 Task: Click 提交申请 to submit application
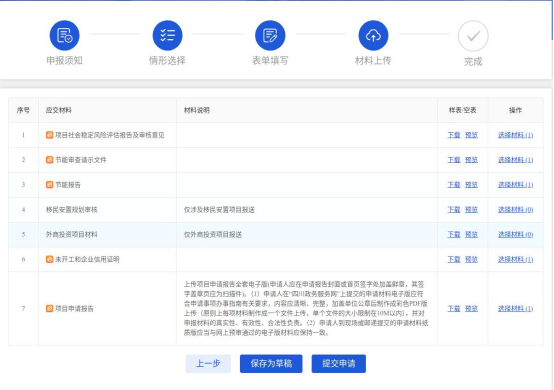tap(338, 364)
